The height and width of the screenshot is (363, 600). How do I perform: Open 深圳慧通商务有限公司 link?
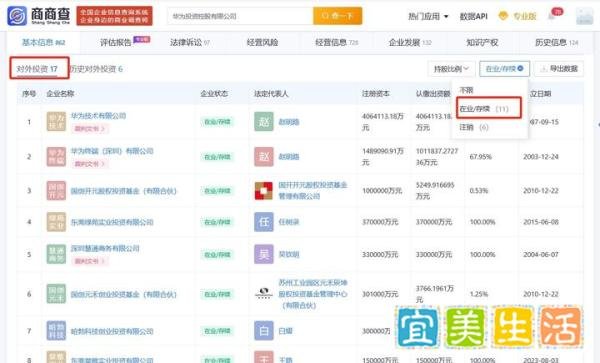105,249
